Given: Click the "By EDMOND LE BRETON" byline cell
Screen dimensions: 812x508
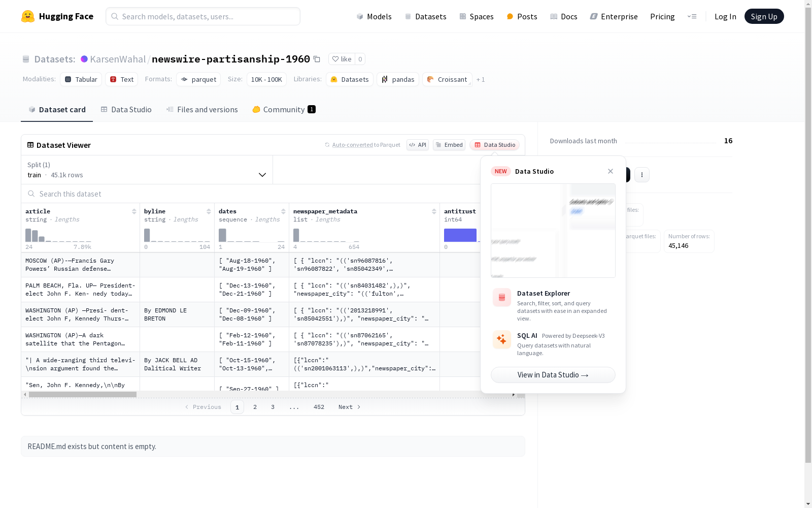Looking at the screenshot, I should [x=177, y=314].
